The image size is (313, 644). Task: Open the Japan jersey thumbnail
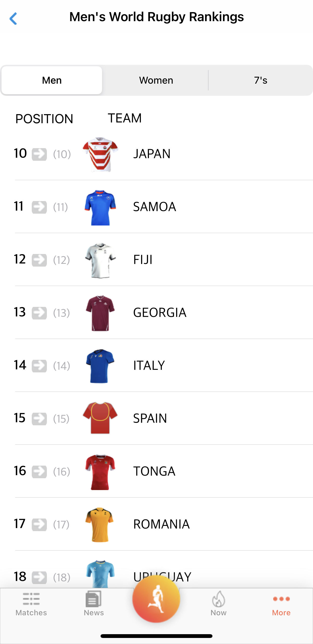point(100,154)
